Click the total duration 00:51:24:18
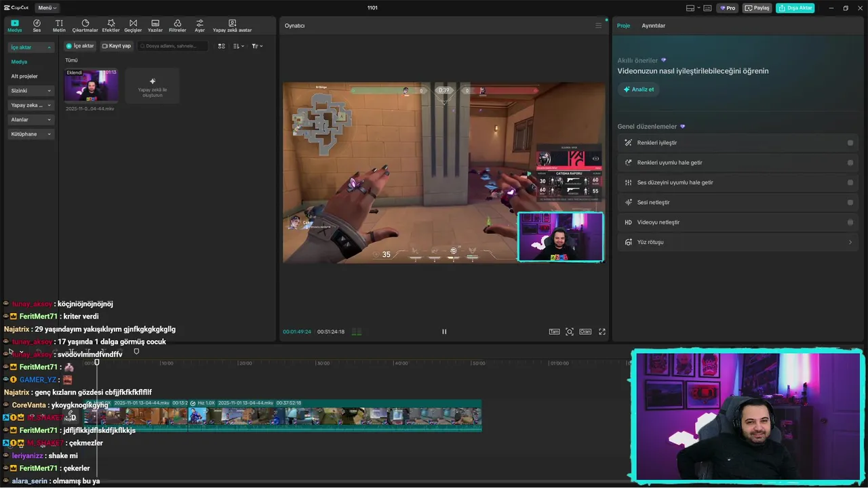Image resolution: width=868 pixels, height=488 pixels. 331,331
